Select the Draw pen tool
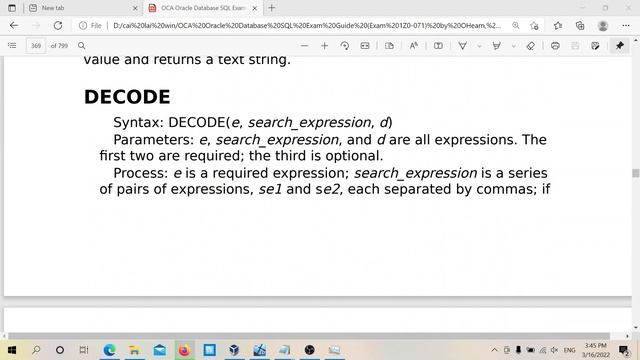 462,46
